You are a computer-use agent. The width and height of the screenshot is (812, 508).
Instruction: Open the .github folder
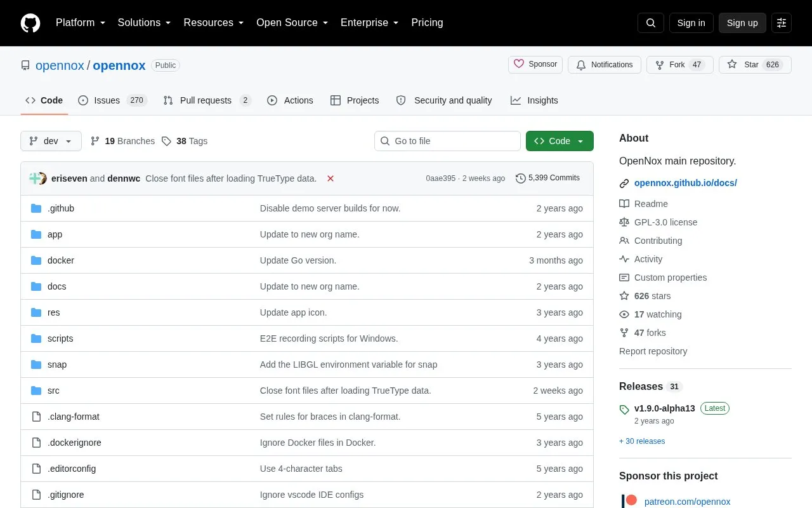pyautogui.click(x=61, y=208)
